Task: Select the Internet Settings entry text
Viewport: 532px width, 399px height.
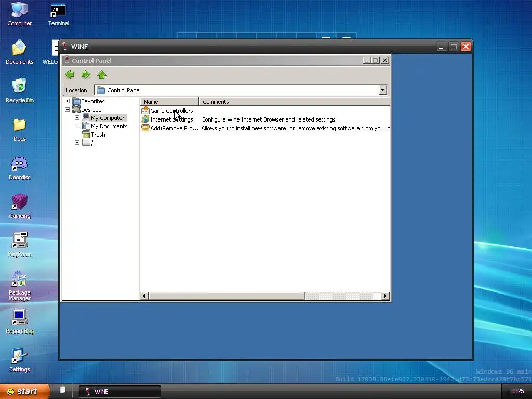Action: 171,119
